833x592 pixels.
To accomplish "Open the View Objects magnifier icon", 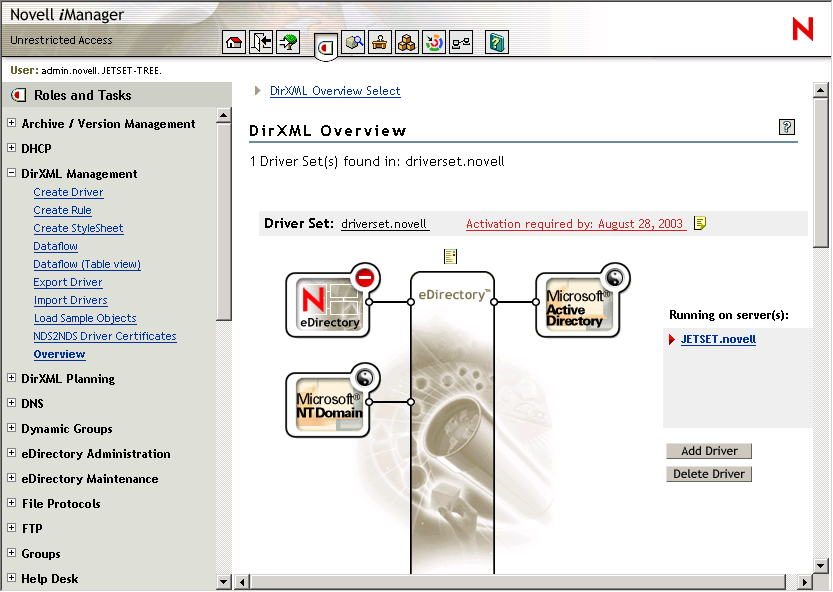I will tap(353, 42).
